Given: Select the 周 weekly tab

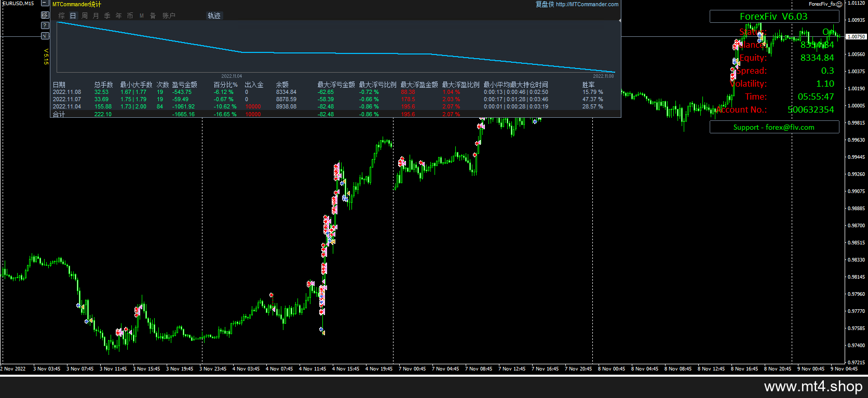Looking at the screenshot, I should 85,16.
